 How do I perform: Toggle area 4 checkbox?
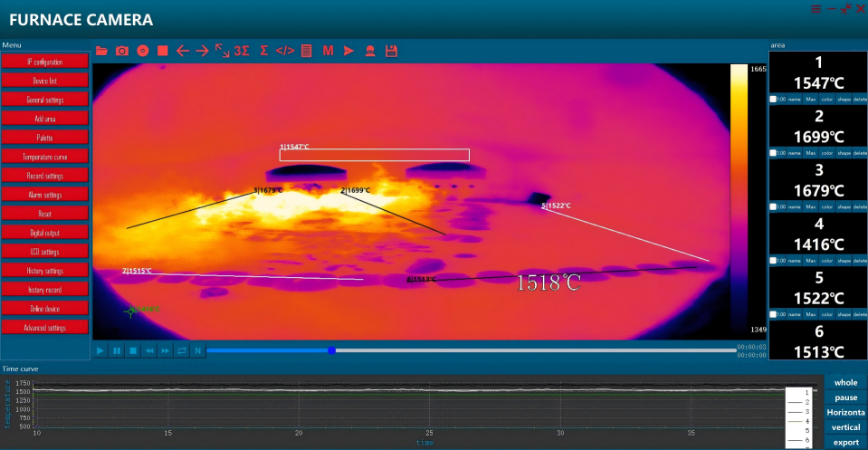pos(773,260)
